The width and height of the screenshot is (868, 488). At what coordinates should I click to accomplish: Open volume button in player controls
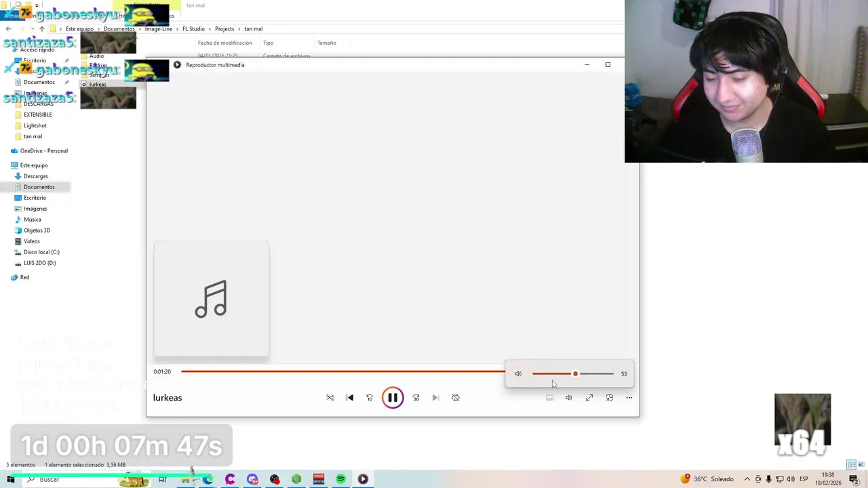pyautogui.click(x=569, y=398)
